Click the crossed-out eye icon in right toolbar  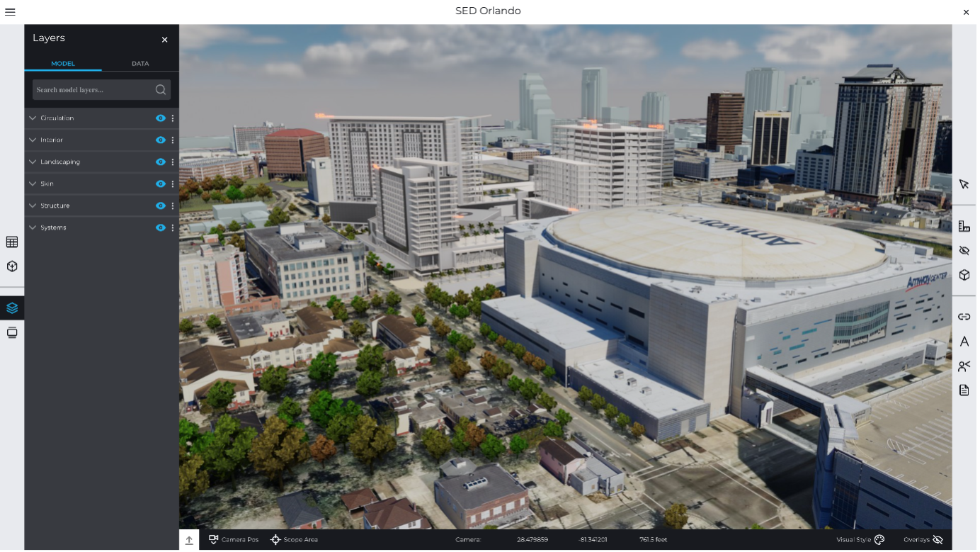tap(964, 251)
